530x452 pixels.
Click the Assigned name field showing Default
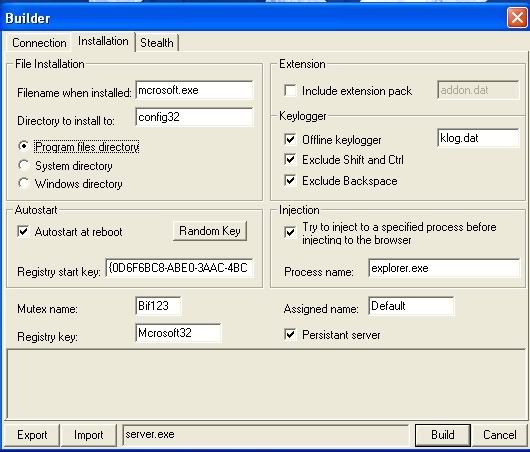click(411, 306)
